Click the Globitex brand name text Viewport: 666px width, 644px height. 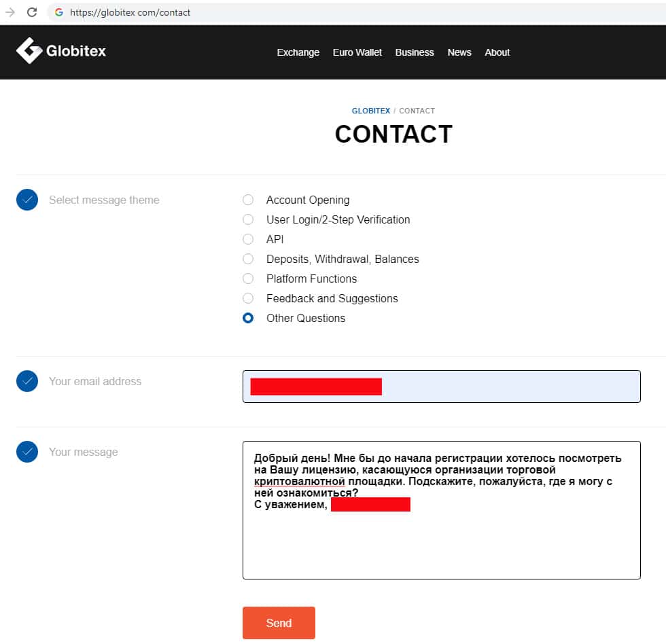(76, 51)
